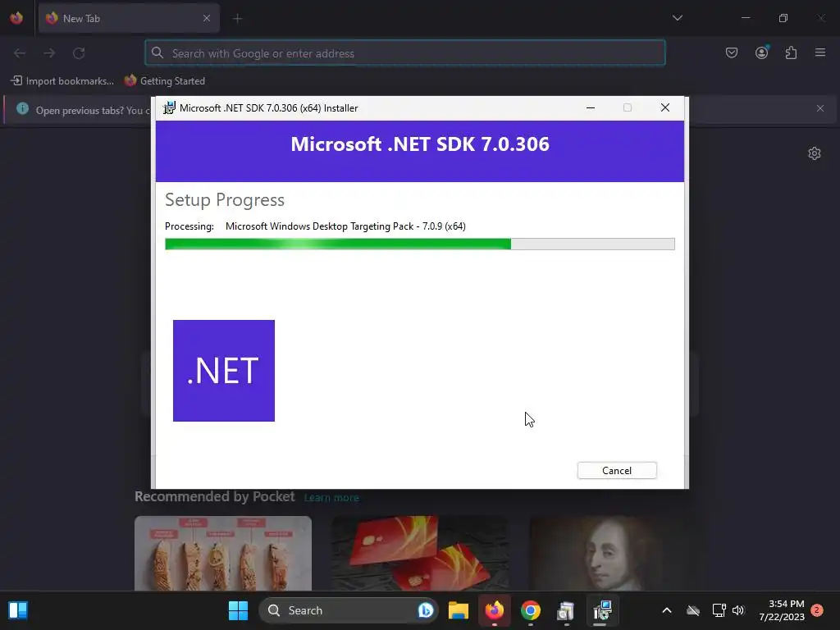Open File Explorer from the taskbar
Screen dimensions: 840x630
coord(459,610)
